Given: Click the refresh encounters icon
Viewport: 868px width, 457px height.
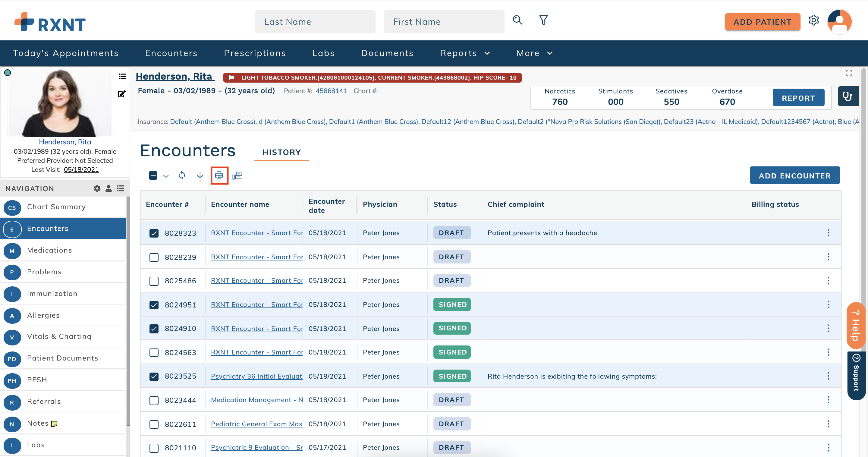Looking at the screenshot, I should [x=182, y=175].
